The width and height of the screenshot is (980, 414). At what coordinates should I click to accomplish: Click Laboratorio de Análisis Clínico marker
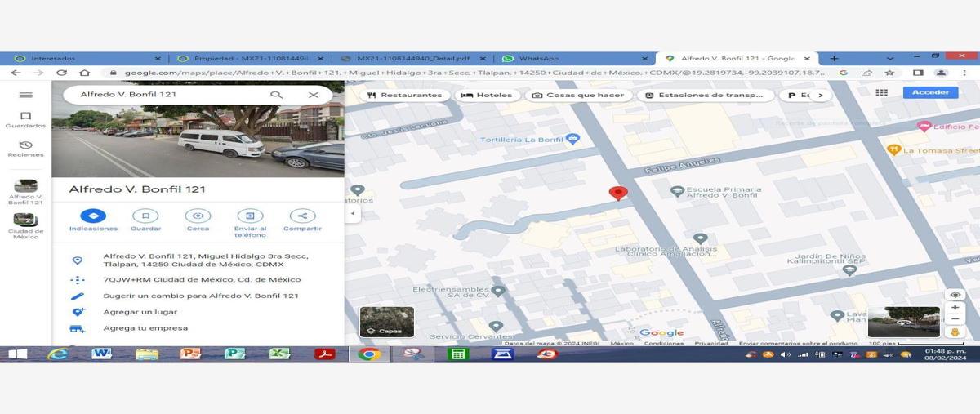point(700,238)
